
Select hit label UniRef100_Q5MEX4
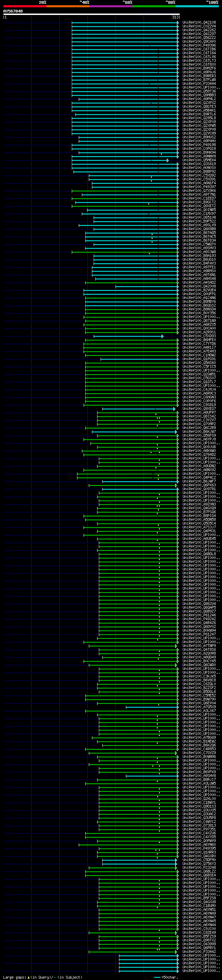pos(199,160)
